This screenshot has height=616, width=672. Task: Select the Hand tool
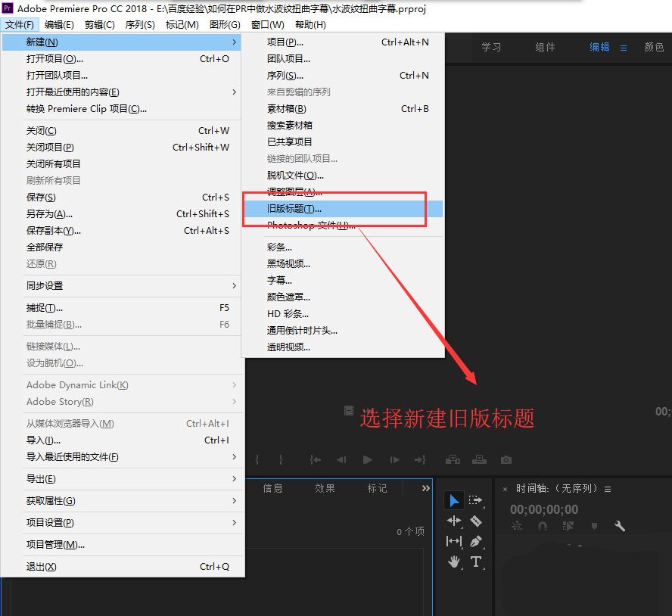[454, 562]
